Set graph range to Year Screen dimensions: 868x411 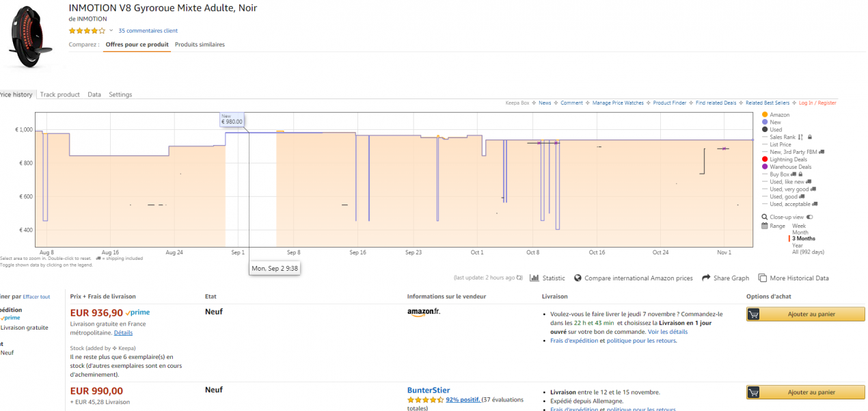tap(798, 246)
